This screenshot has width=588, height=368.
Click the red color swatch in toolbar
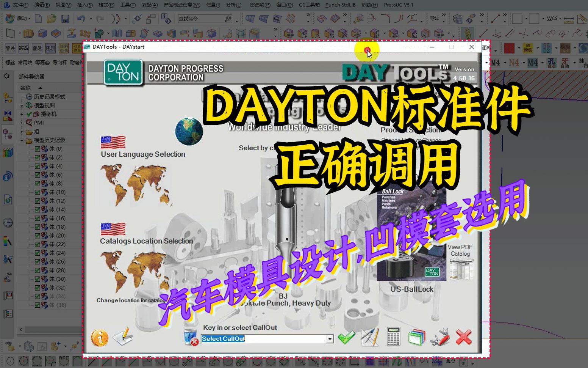(x=509, y=48)
